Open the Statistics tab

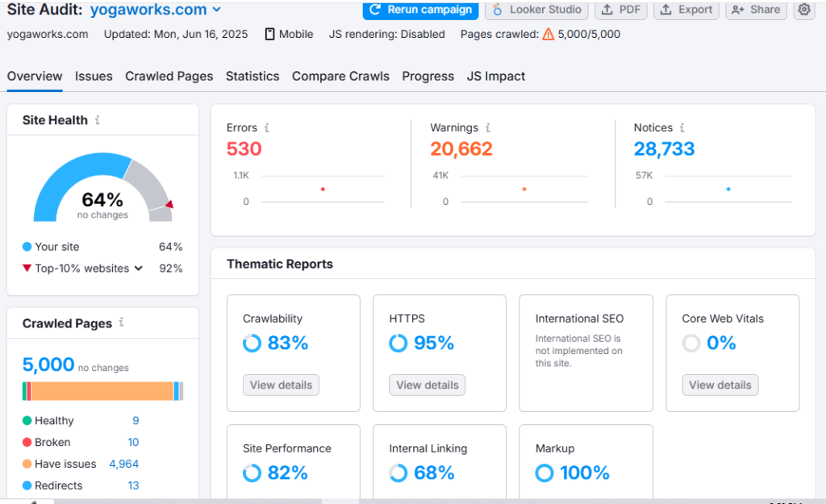(252, 77)
